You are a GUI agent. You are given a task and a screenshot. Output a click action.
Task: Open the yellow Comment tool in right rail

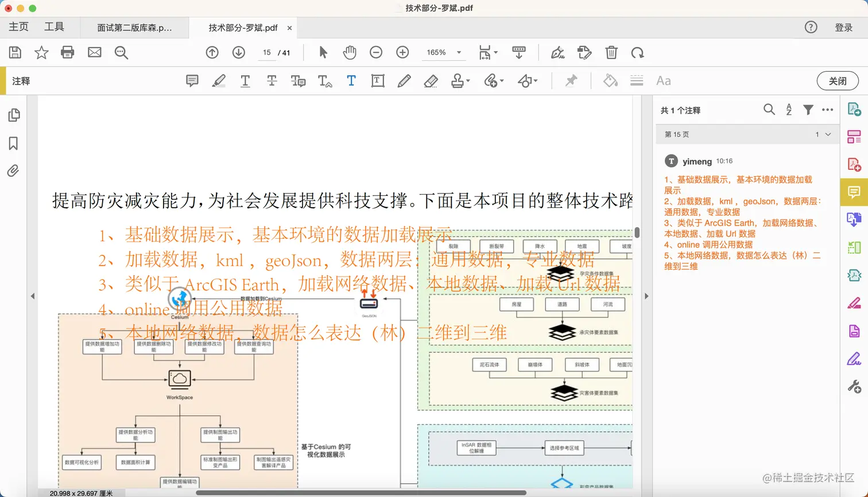854,192
